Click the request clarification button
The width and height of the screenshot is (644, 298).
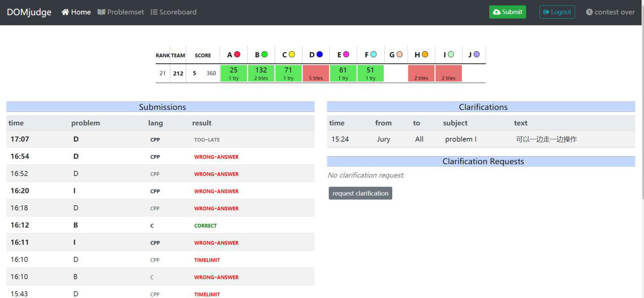pos(360,193)
